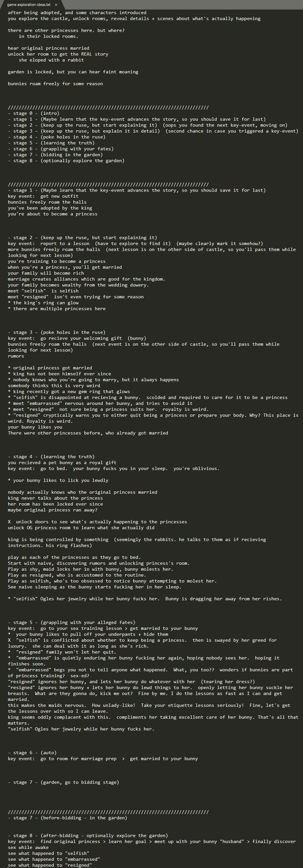The width and height of the screenshot is (303, 868).
Task: Place cursor on "stage 0 - (intro)" line
Action: (33, 113)
